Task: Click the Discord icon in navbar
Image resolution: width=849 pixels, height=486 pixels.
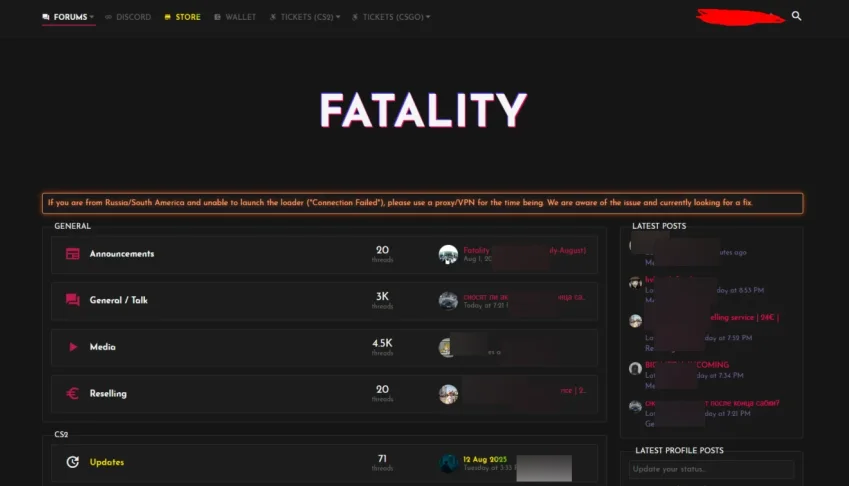Action: point(108,17)
